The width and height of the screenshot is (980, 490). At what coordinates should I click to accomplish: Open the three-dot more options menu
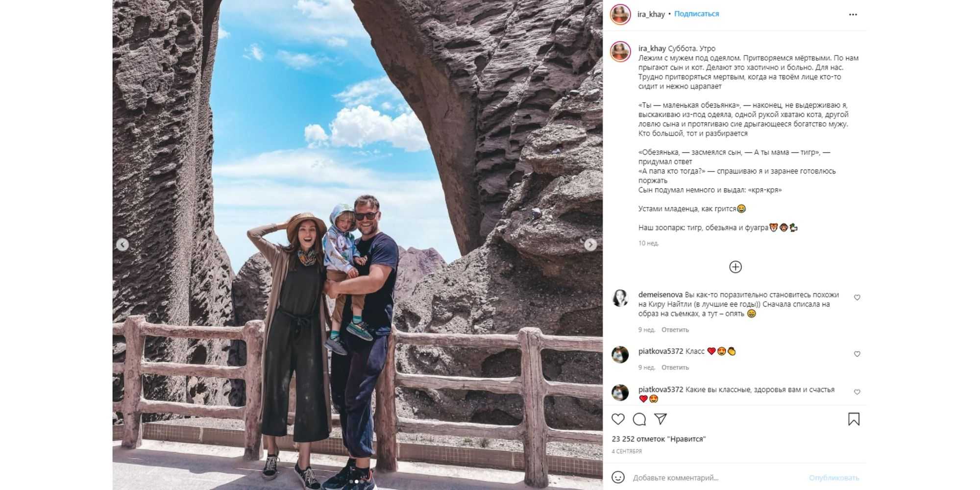853,14
